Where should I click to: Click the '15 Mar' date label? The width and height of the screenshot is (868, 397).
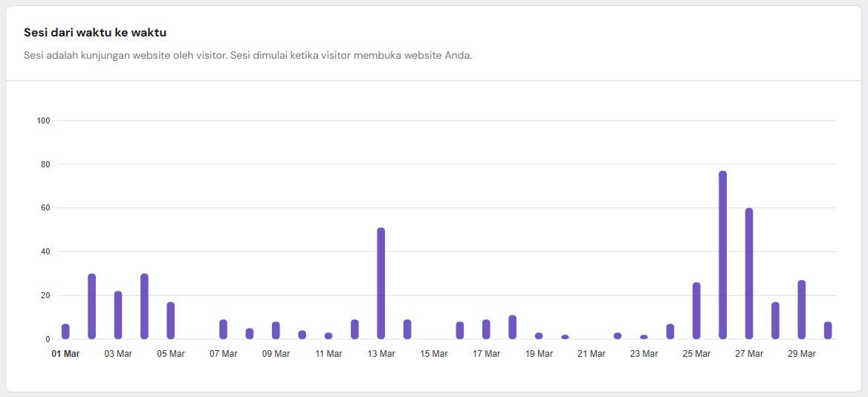point(434,354)
